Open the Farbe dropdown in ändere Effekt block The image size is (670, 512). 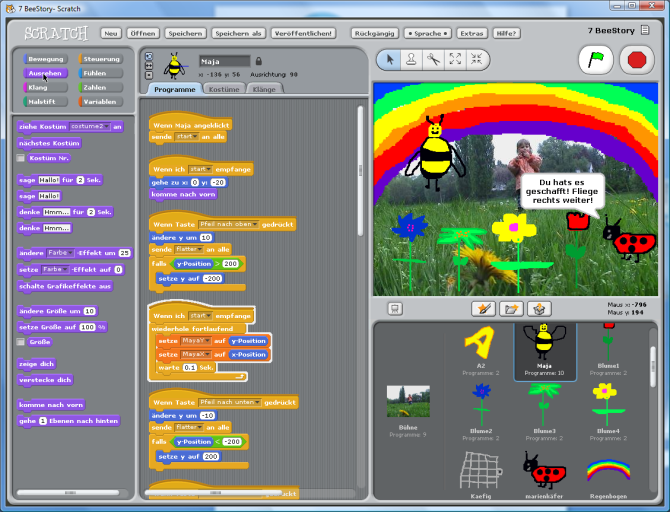click(x=60, y=253)
